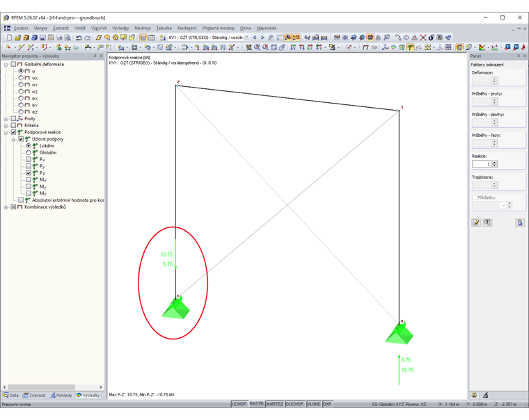Toggle the support reactions display icon
Image resolution: width=529 pixels, height=420 pixels.
coord(410,47)
